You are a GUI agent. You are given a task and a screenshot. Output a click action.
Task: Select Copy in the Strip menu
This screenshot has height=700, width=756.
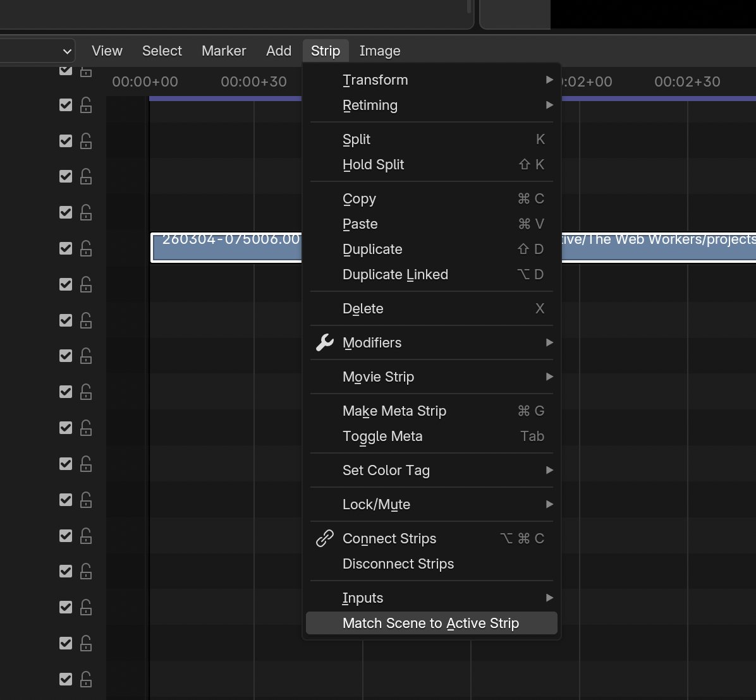[x=432, y=198]
